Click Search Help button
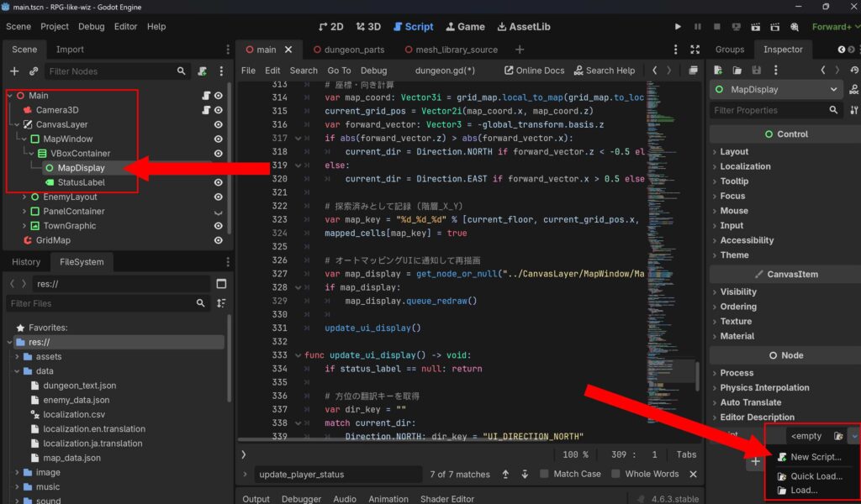This screenshot has height=504, width=861. point(604,71)
